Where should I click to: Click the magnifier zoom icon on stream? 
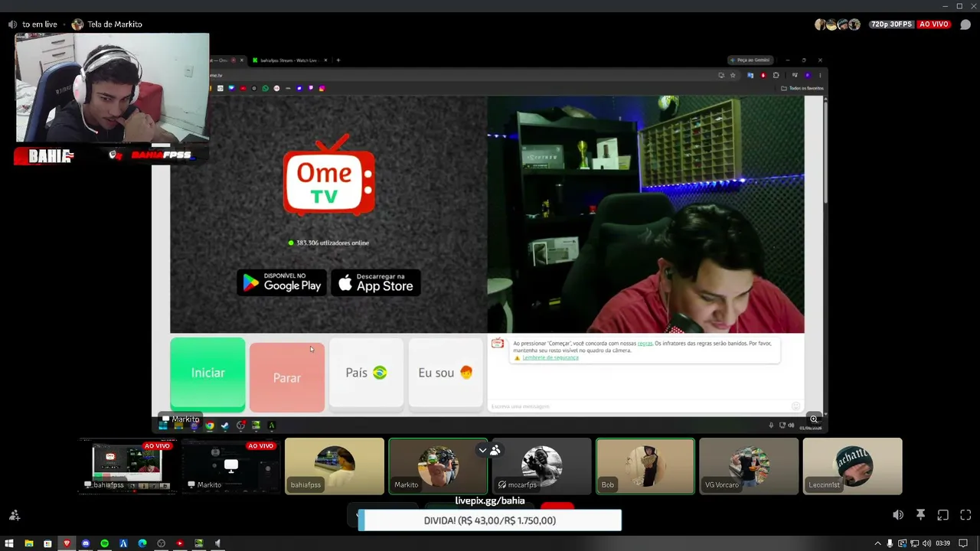click(814, 419)
